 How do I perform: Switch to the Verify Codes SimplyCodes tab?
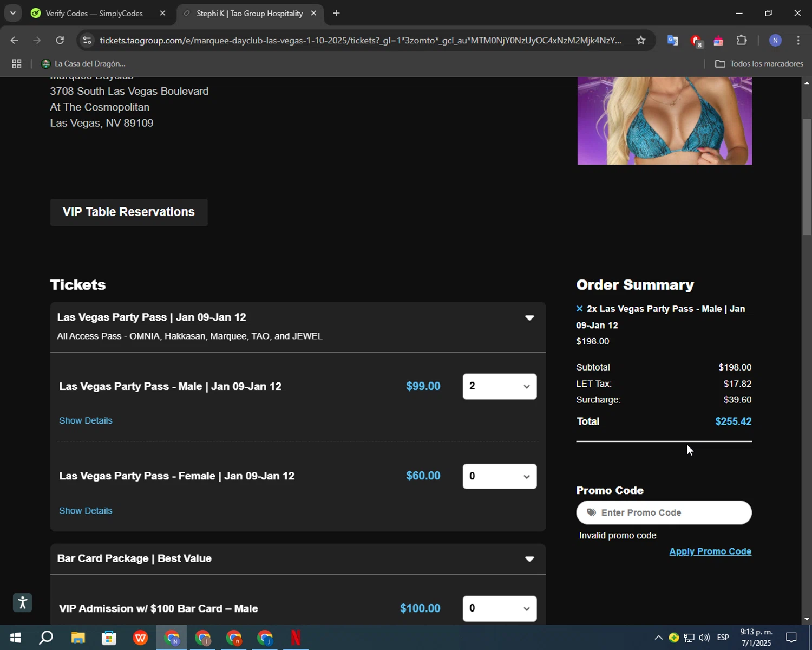pos(94,13)
